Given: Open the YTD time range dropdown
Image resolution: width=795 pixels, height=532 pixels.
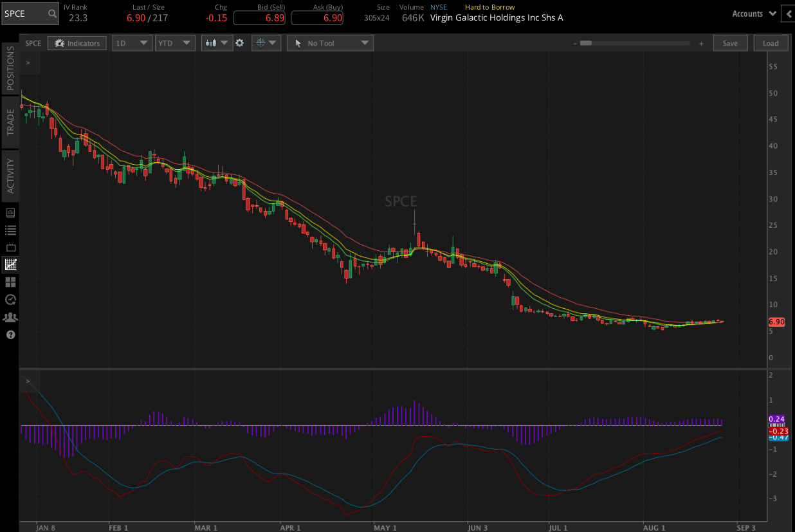Looking at the screenshot, I should (174, 43).
